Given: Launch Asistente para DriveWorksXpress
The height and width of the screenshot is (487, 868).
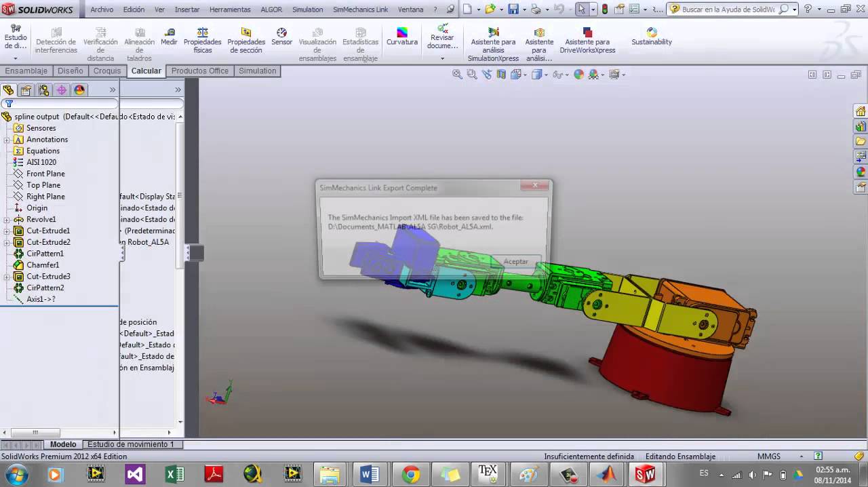Looking at the screenshot, I should (587, 41).
